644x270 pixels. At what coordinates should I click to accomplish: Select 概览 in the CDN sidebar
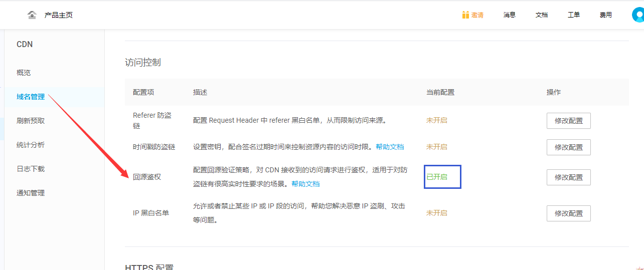(24, 73)
